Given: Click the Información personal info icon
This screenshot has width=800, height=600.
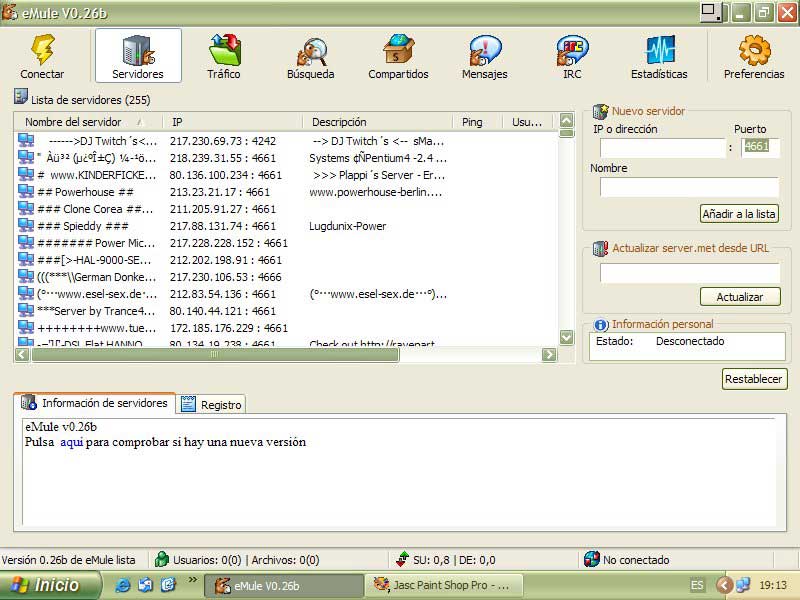Looking at the screenshot, I should (x=601, y=324).
